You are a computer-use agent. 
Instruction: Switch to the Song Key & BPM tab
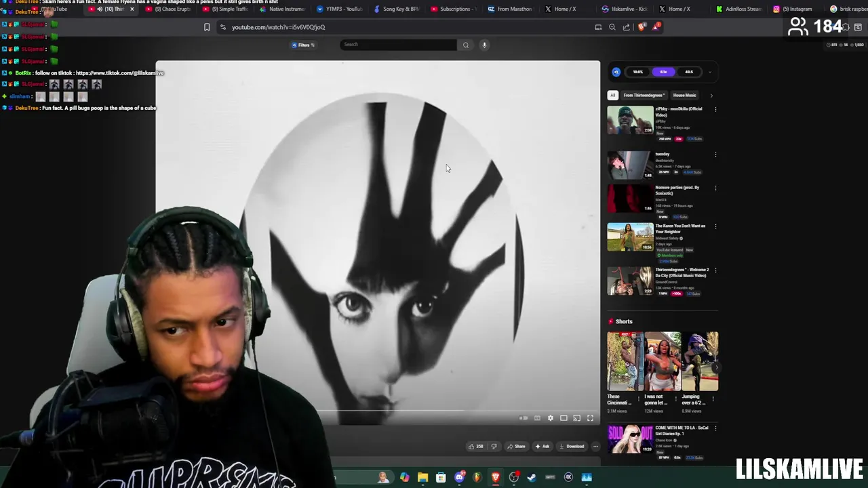click(x=397, y=9)
